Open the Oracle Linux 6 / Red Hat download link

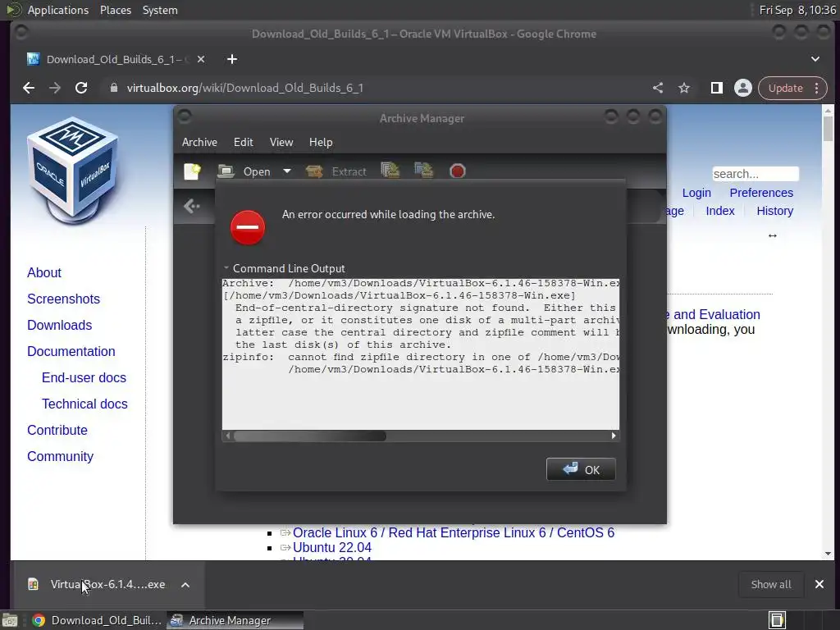pyautogui.click(x=453, y=533)
